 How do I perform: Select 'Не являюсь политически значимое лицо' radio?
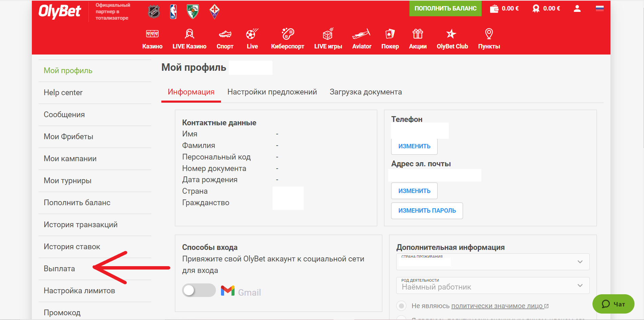pyautogui.click(x=401, y=306)
